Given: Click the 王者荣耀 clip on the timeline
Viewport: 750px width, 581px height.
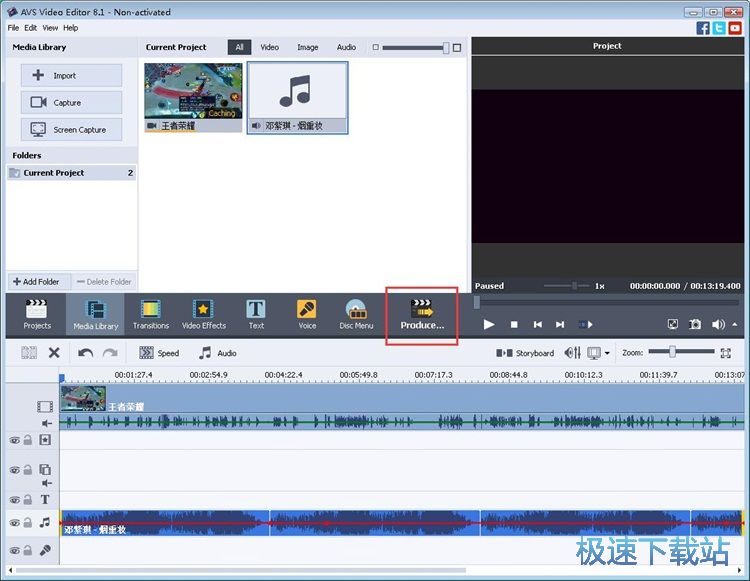Looking at the screenshot, I should 402,406.
